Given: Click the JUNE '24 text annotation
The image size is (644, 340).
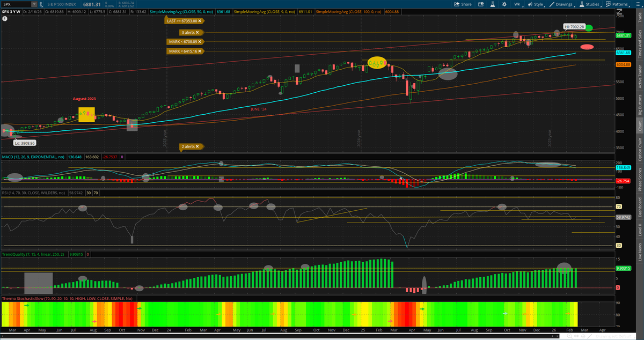Looking at the screenshot, I should point(260,109).
